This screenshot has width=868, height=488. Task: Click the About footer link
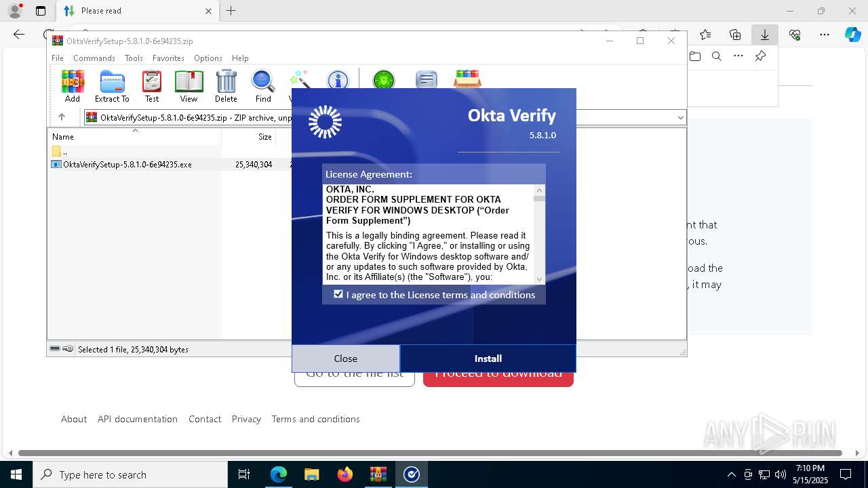[x=74, y=419]
